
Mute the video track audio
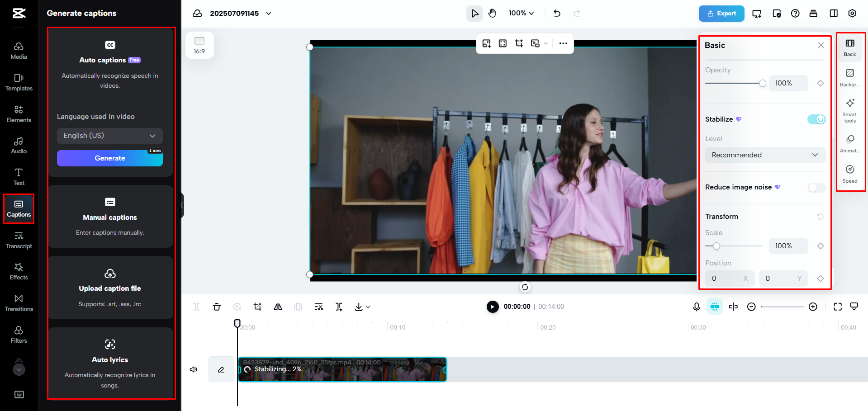pyautogui.click(x=194, y=369)
